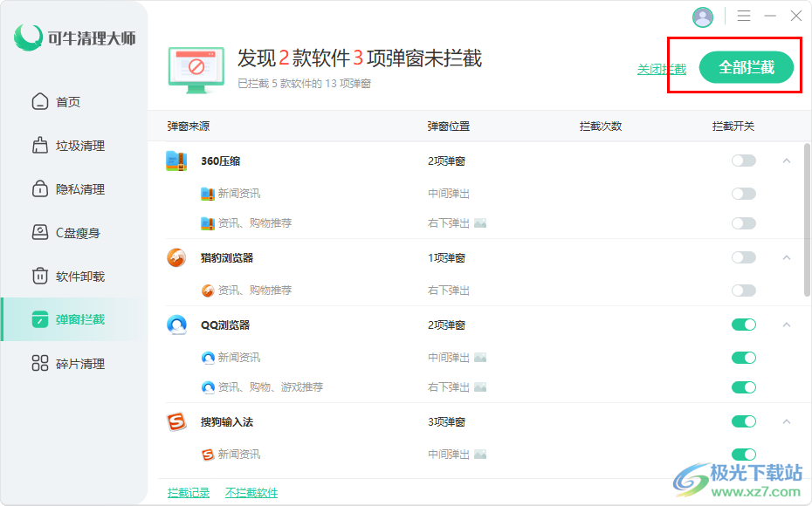Click the 360压缩 app icon
The width and height of the screenshot is (812, 506).
pos(176,161)
